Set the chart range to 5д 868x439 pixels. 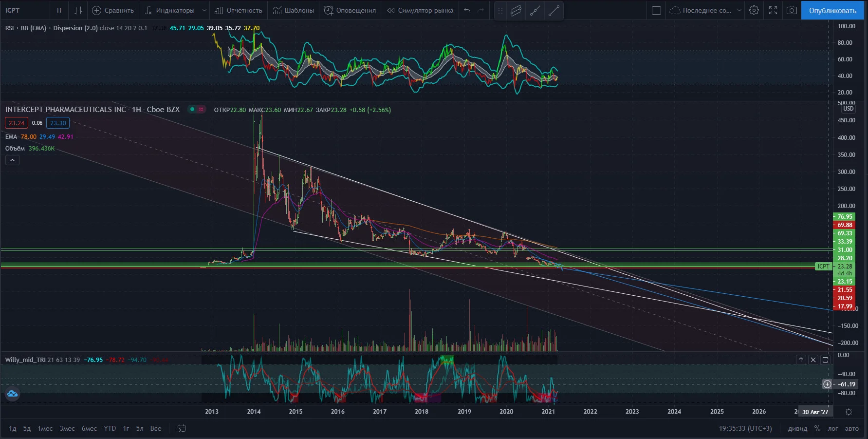(27, 429)
